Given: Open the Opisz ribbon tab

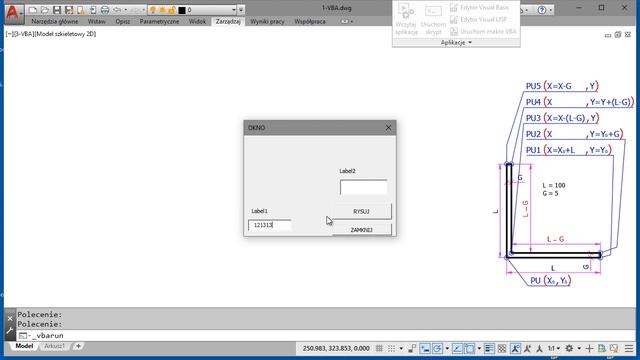Looking at the screenshot, I should (x=122, y=22).
